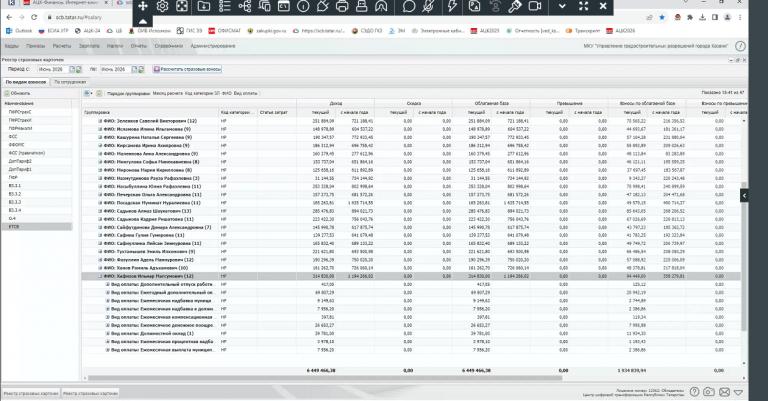Screen dimensions: 768x401
Task: Click the lightning bolt icon on the overlay toolbar
Action: (x=453, y=6)
